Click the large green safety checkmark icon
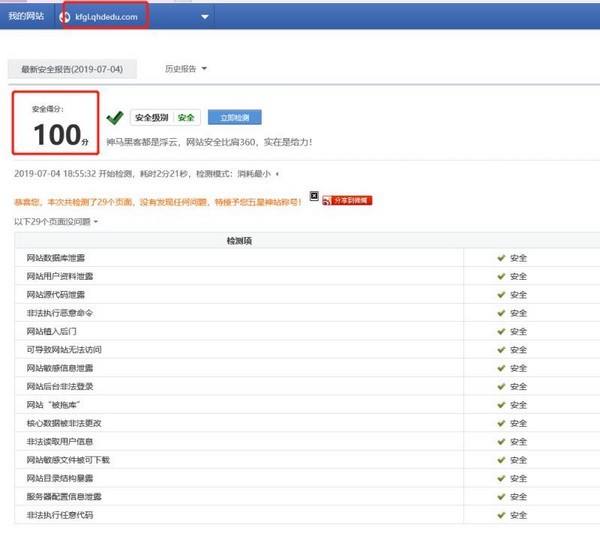The height and width of the screenshot is (543, 600). [115, 118]
